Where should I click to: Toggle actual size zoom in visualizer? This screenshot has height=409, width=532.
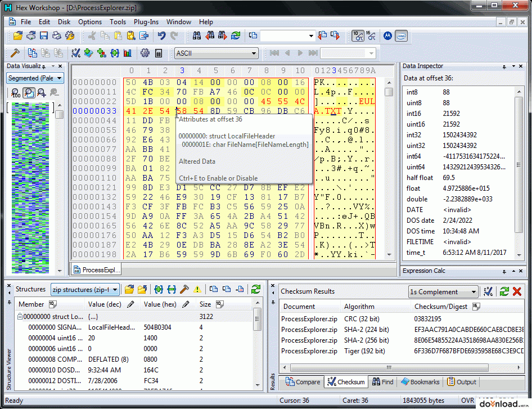(x=16, y=92)
